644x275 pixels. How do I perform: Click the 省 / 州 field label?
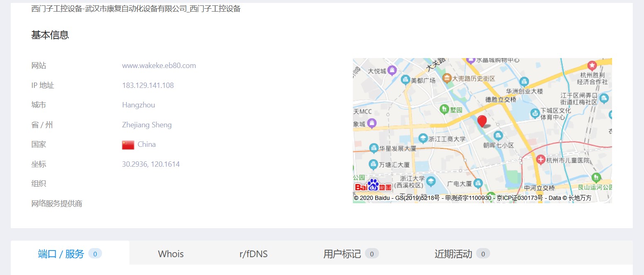pos(42,125)
